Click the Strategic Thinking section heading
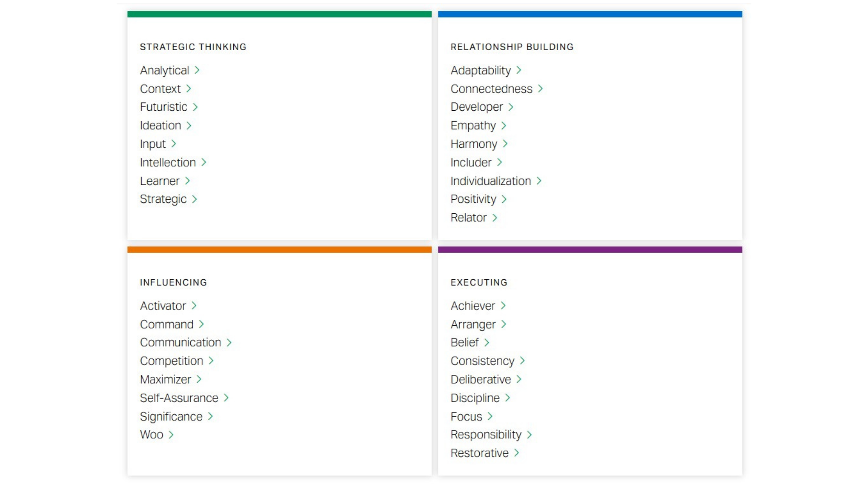This screenshot has height=488, width=868. pyautogui.click(x=193, y=47)
